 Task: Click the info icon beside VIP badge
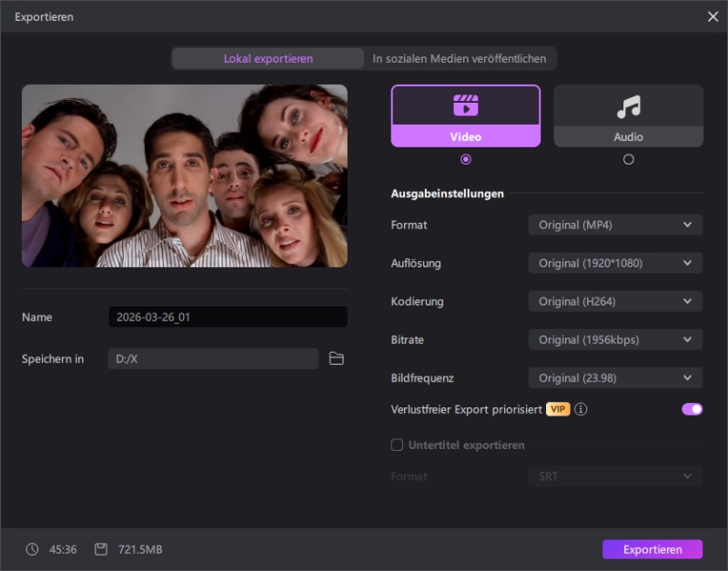click(x=581, y=409)
